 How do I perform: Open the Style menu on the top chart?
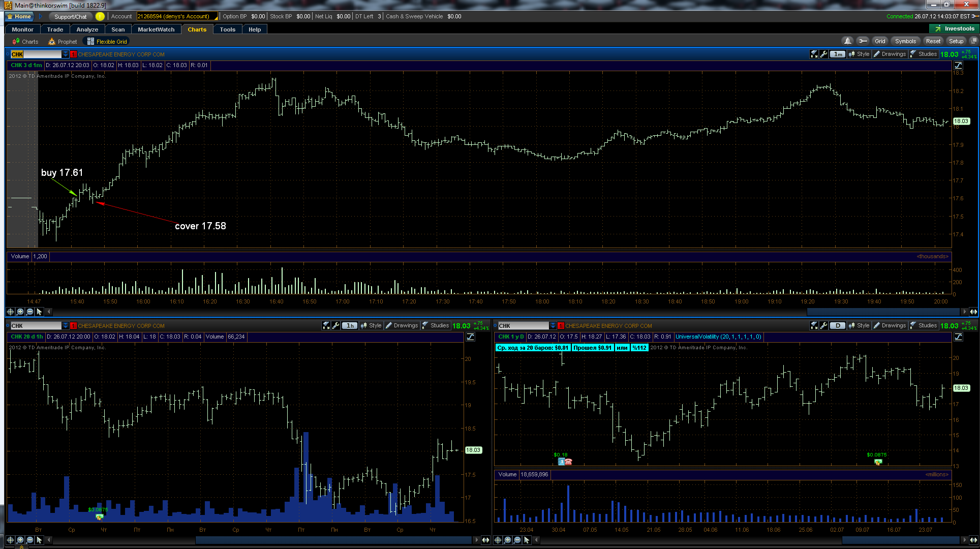click(x=859, y=54)
